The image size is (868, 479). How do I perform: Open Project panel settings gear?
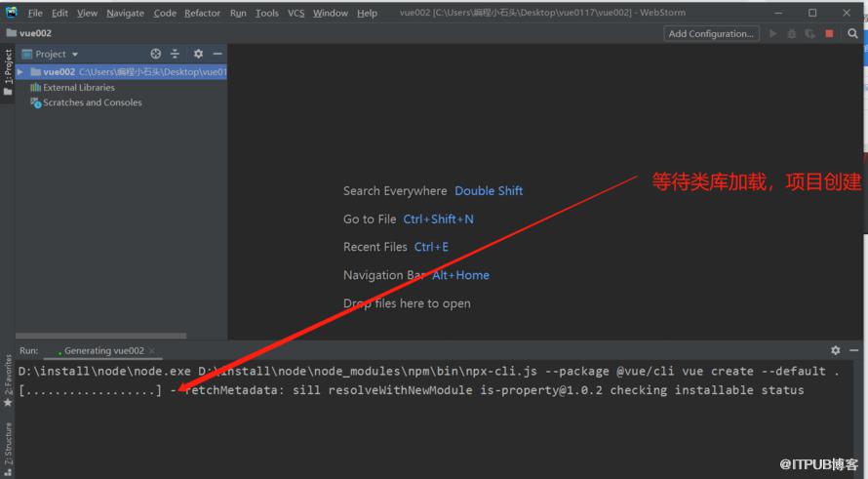tap(198, 54)
